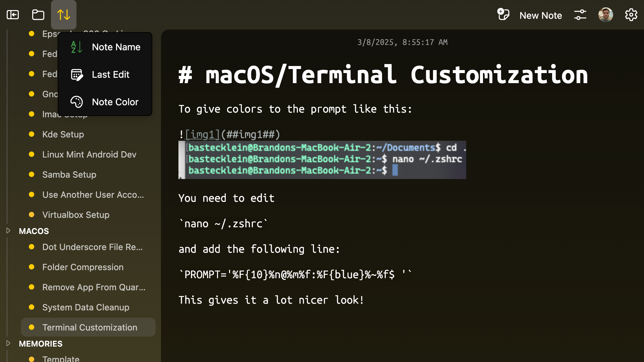
Task: Click the new note sticker icon
Action: (503, 15)
